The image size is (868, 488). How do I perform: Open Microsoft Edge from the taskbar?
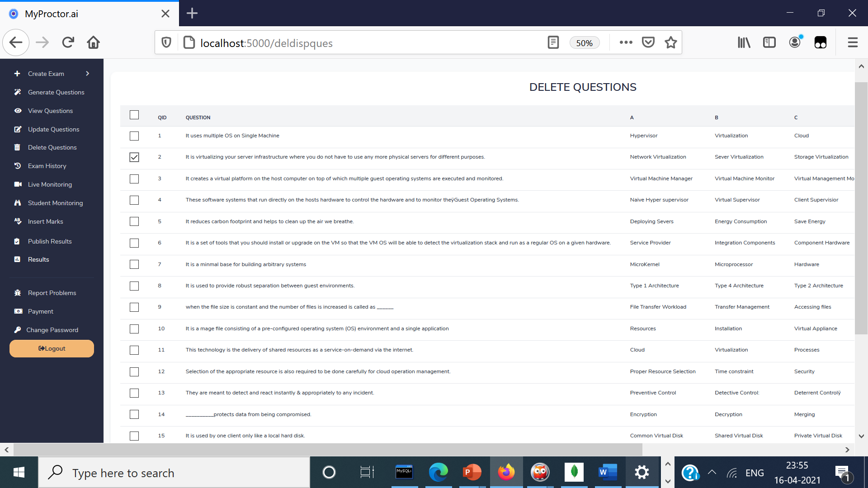[438, 473]
